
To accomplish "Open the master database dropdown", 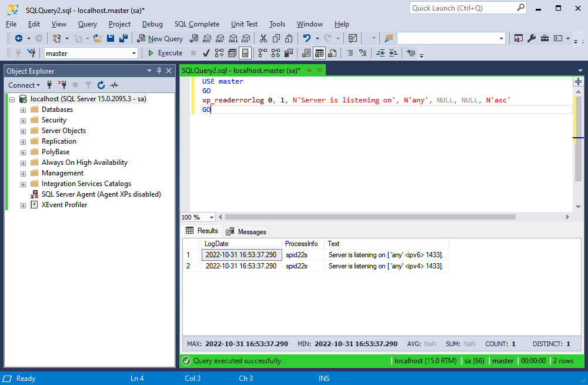I will (134, 54).
